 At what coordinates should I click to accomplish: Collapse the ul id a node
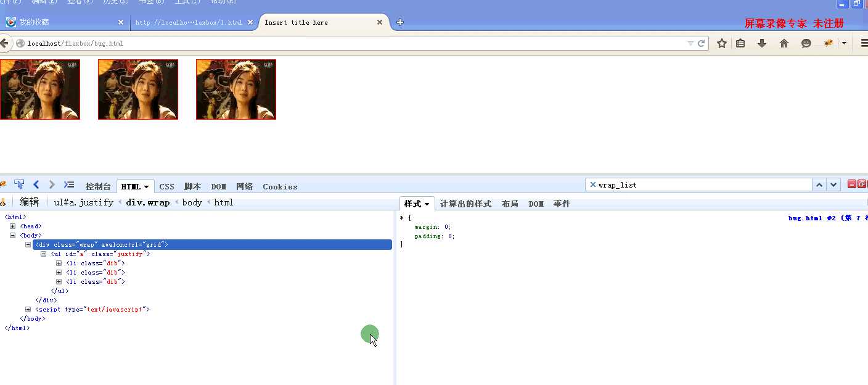pyautogui.click(x=44, y=254)
